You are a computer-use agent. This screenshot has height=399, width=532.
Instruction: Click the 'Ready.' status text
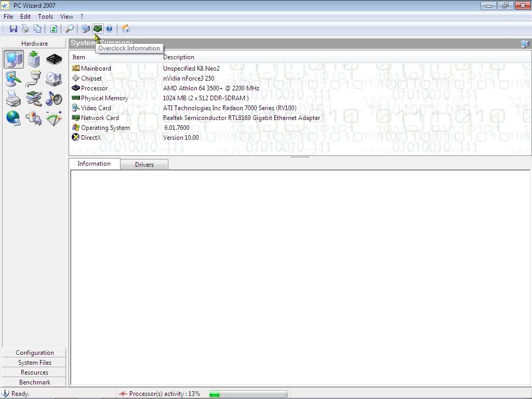20,394
